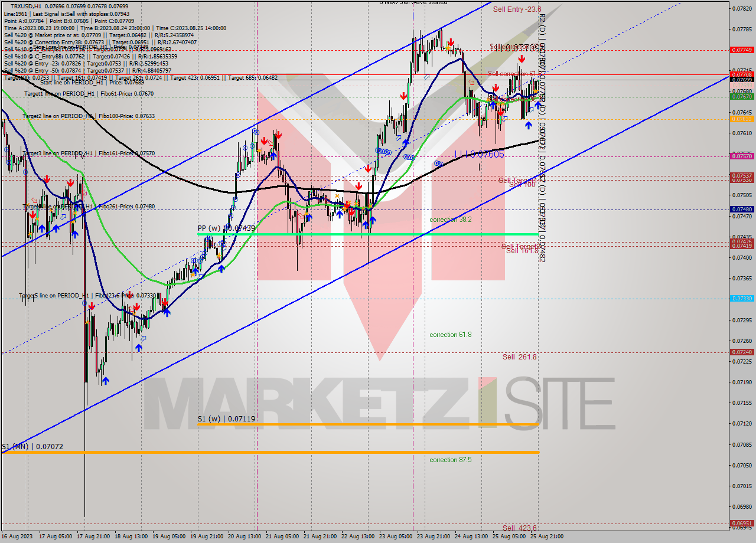The width and height of the screenshot is (756, 543).
Task: Click 'Target3 line' Fibo161-Price 0.07570 label
Action: [89, 153]
